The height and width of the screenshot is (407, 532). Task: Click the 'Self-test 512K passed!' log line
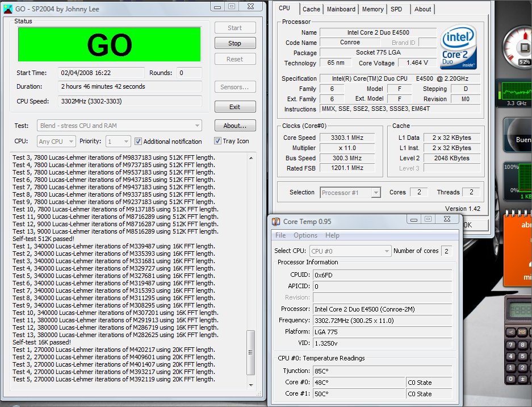tap(43, 239)
